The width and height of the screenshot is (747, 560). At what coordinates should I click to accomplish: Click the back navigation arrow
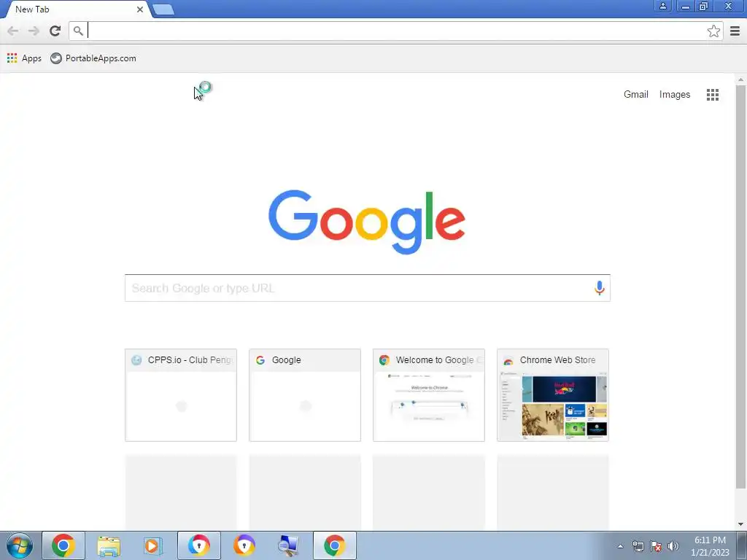(13, 31)
